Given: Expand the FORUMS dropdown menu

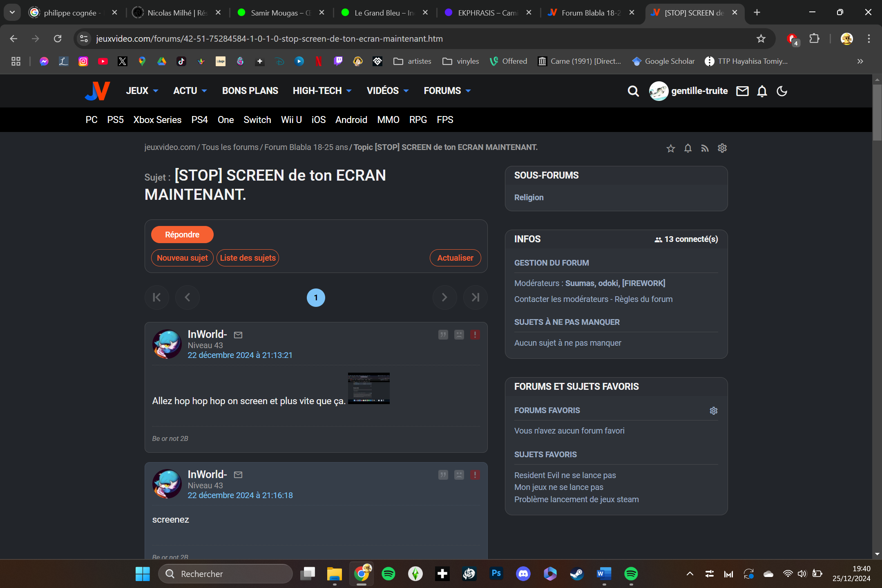Looking at the screenshot, I should click(x=447, y=91).
